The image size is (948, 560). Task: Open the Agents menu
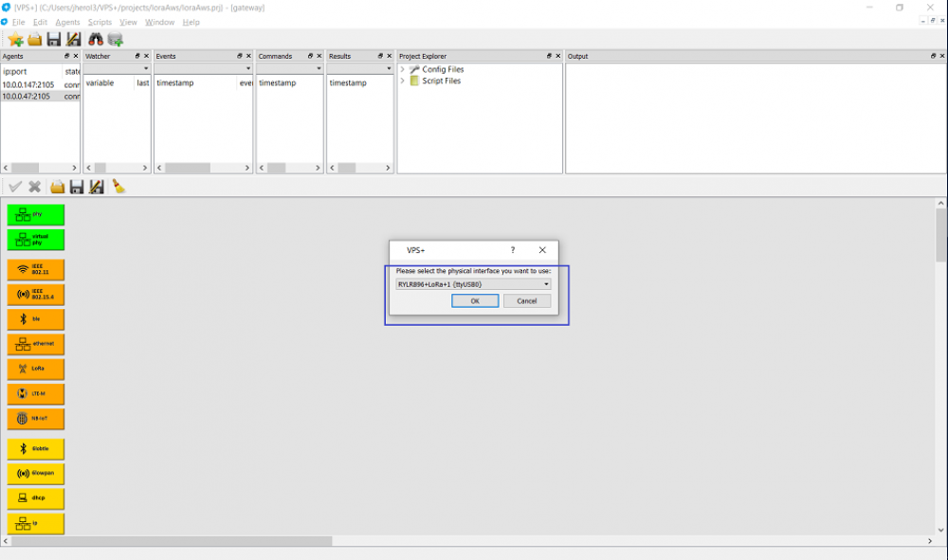(67, 23)
